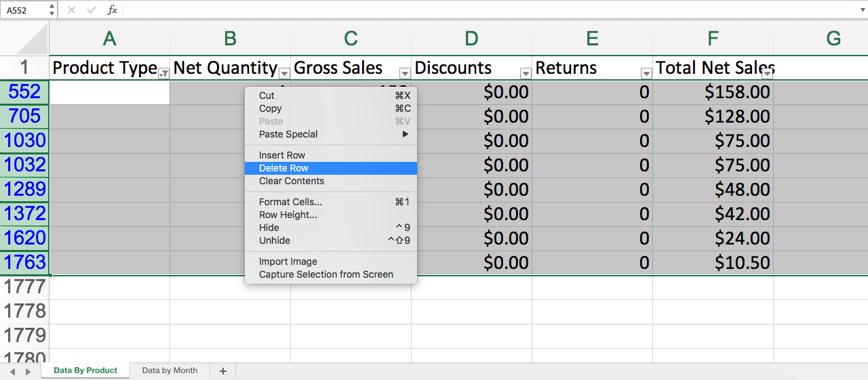The width and height of the screenshot is (868, 380).
Task: Open Discounts filter dropdown
Action: 526,73
